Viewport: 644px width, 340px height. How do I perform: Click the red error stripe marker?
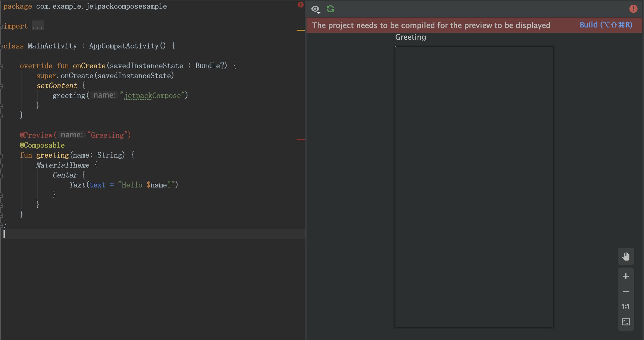[300, 140]
